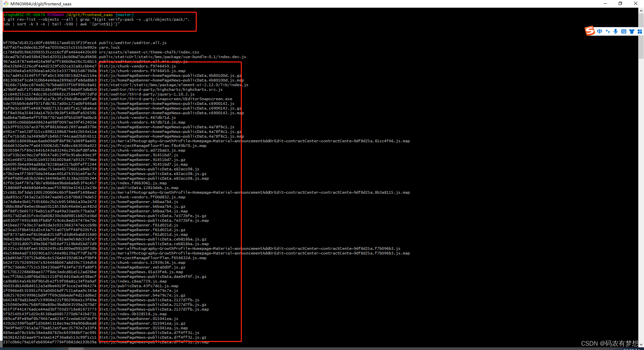Click the publicData.43fc7dc1.js.map entry
This screenshot has width=644, height=350.
[139, 286]
